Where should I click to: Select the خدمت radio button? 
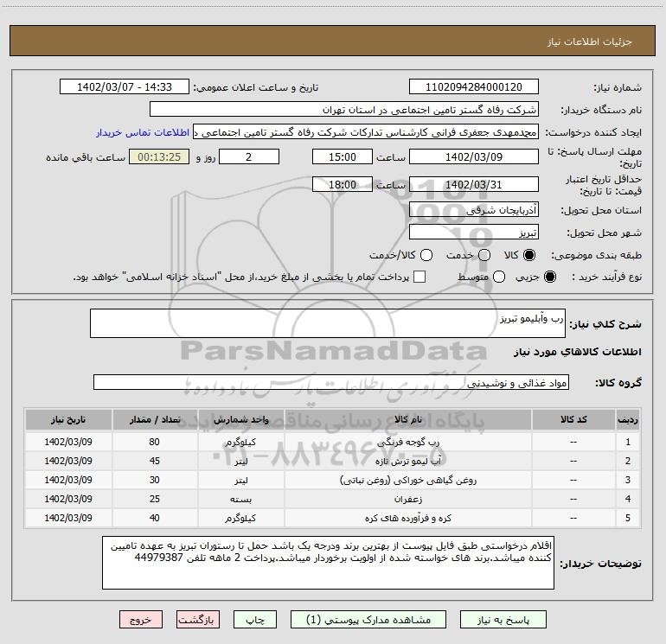pyautogui.click(x=484, y=255)
